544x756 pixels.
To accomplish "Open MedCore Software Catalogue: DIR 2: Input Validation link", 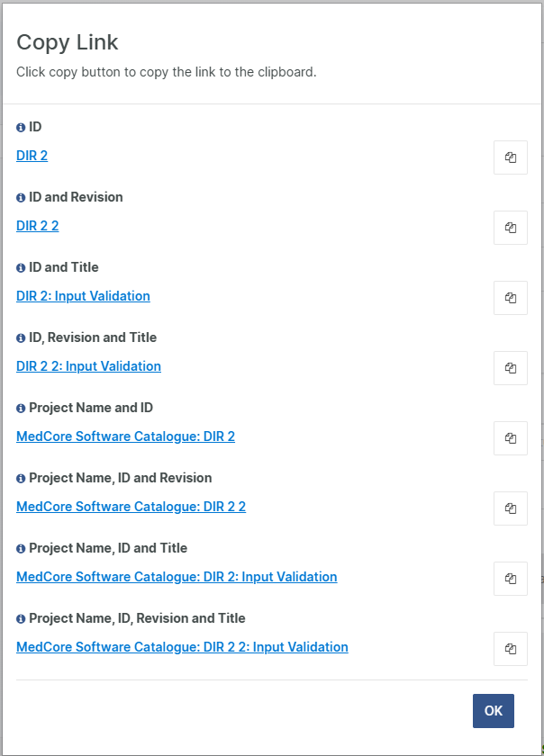I will click(177, 577).
